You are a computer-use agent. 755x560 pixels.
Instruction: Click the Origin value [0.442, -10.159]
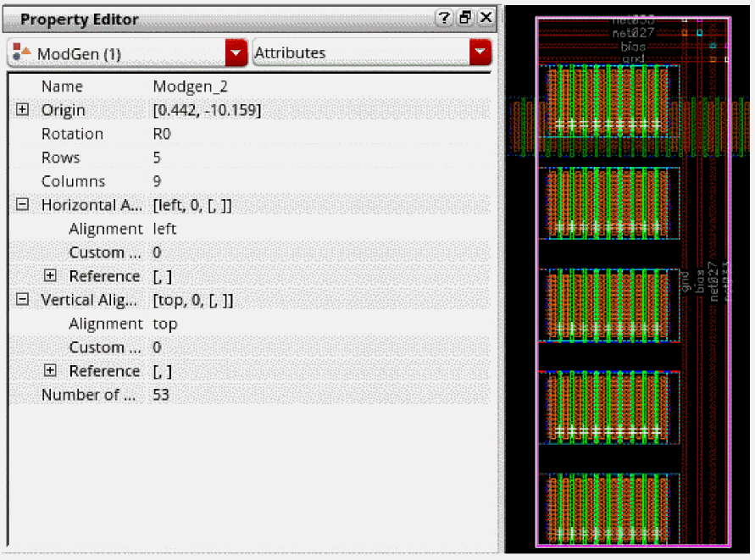[x=207, y=110]
